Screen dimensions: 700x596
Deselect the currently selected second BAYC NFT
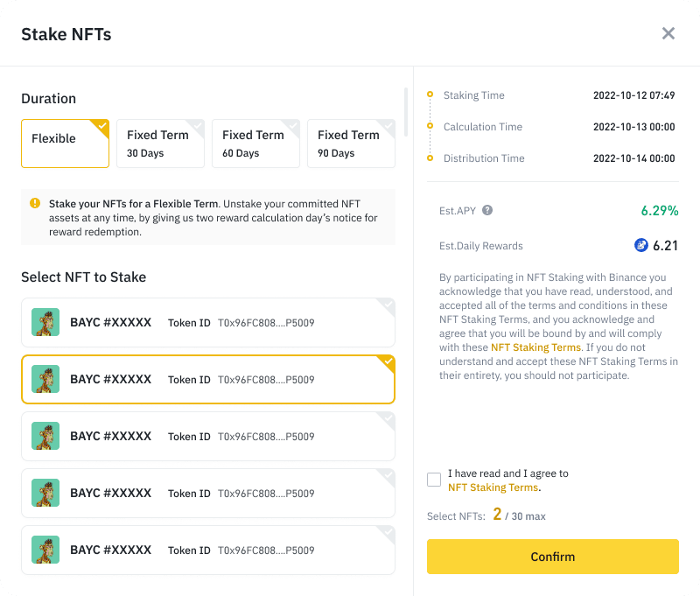click(x=207, y=379)
